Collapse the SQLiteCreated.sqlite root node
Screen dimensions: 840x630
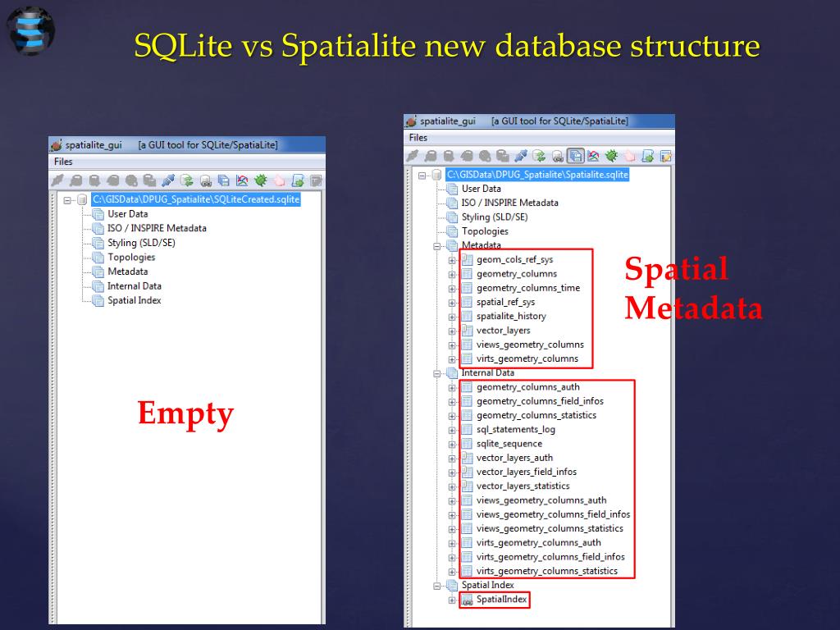coord(67,200)
